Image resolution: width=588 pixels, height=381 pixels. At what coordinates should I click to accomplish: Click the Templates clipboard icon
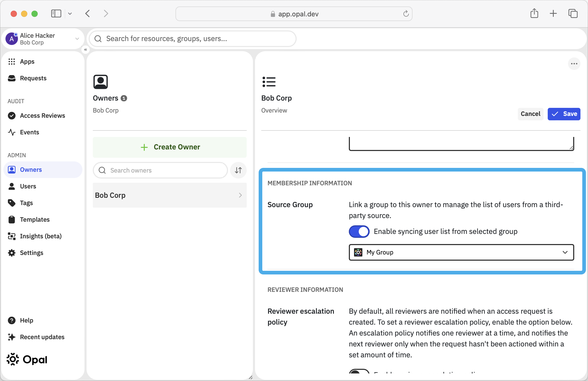coord(12,220)
